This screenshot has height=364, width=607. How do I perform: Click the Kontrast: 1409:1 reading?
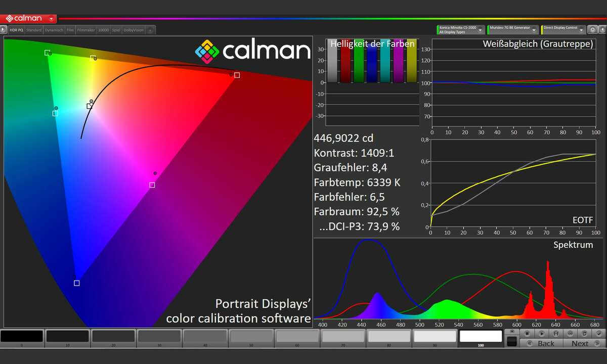click(x=354, y=153)
